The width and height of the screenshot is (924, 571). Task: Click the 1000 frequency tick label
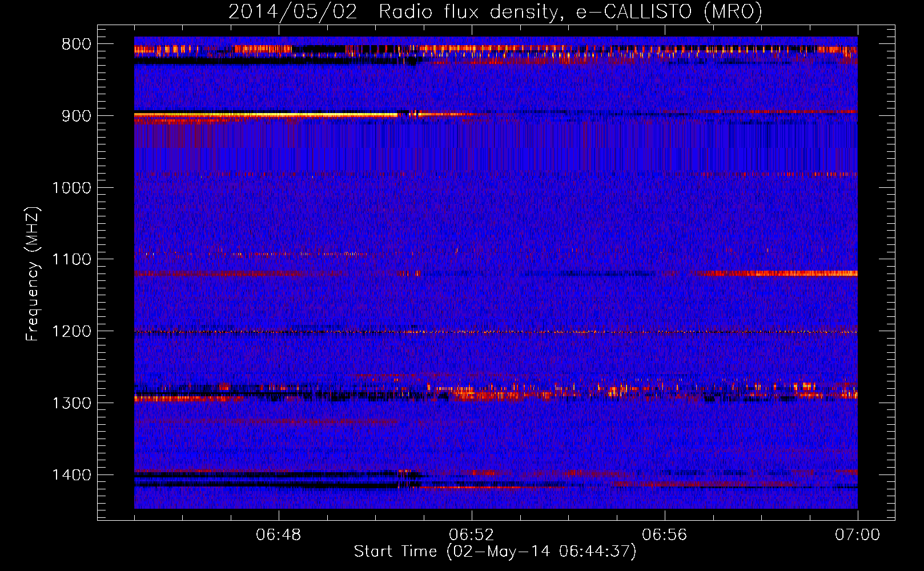[72, 188]
